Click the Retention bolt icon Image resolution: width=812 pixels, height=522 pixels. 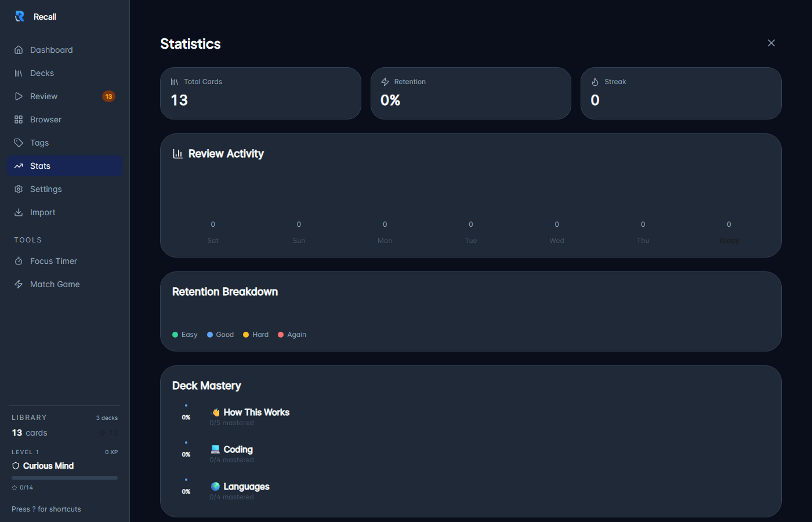385,82
